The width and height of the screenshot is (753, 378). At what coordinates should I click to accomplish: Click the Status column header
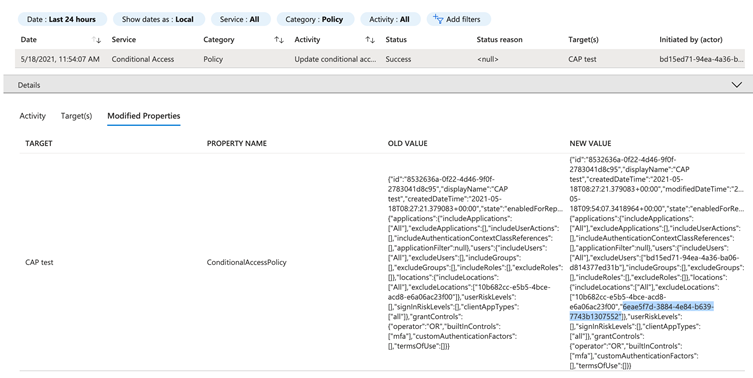[396, 40]
